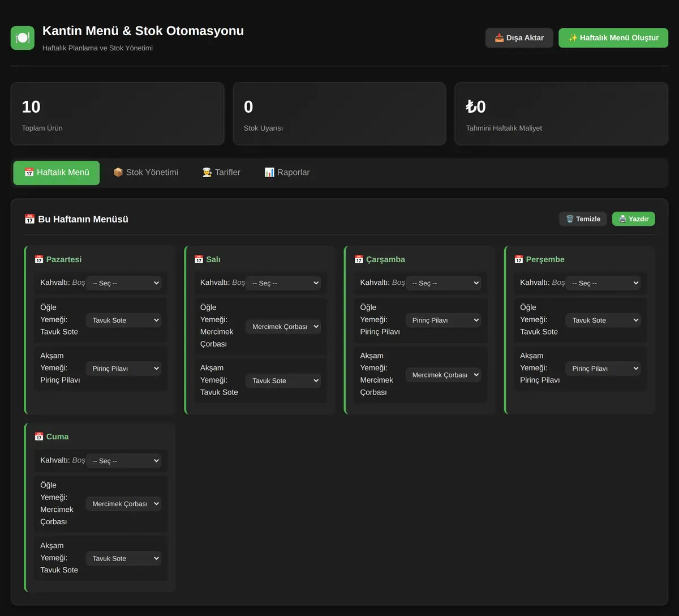
Task: Click calendar icon in Bu Haftanın Menüsü heading
Action: (29, 219)
